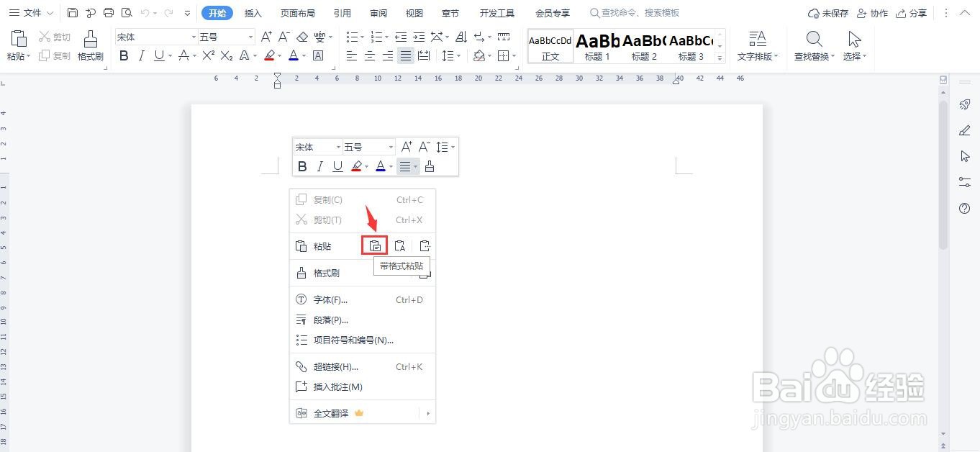The image size is (980, 452).
Task: Click Paste with formatting icon in context menu
Action: click(x=375, y=246)
